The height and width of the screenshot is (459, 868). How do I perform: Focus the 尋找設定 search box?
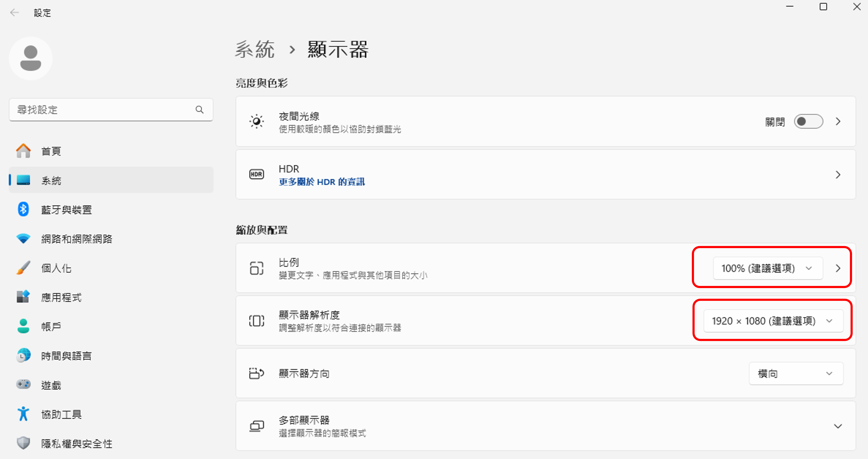[x=111, y=109]
